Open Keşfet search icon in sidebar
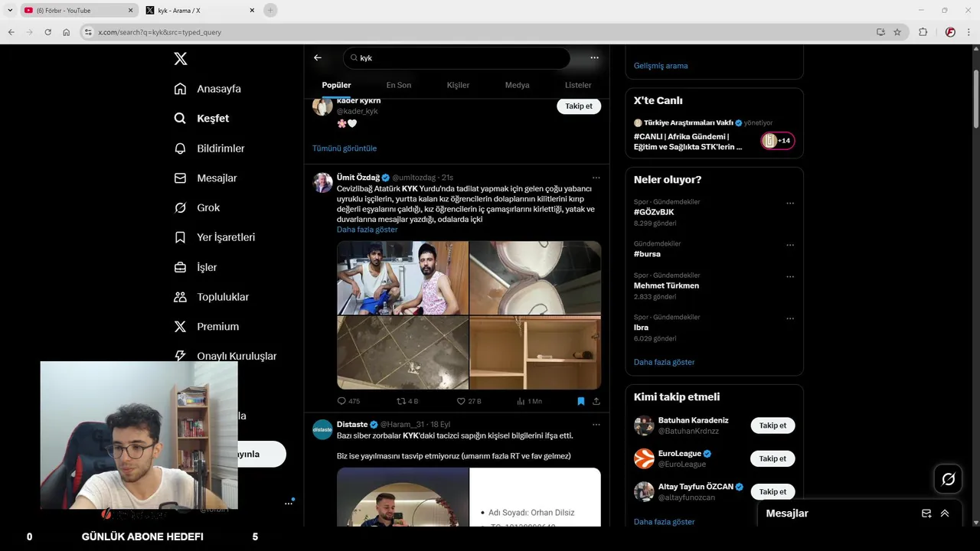 point(180,119)
